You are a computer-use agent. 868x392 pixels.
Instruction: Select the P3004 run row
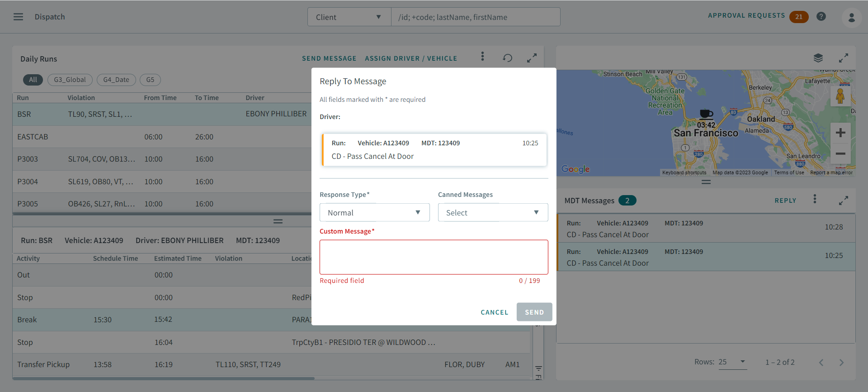(162, 182)
